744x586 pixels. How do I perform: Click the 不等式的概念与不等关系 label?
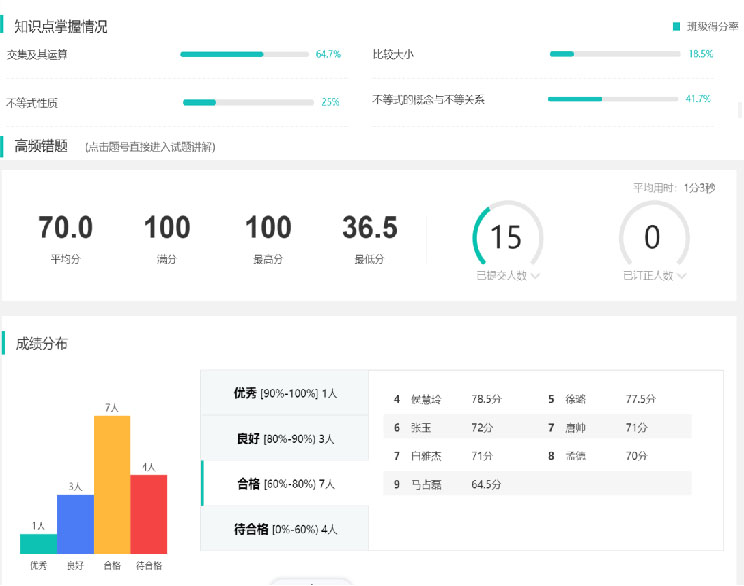point(428,100)
